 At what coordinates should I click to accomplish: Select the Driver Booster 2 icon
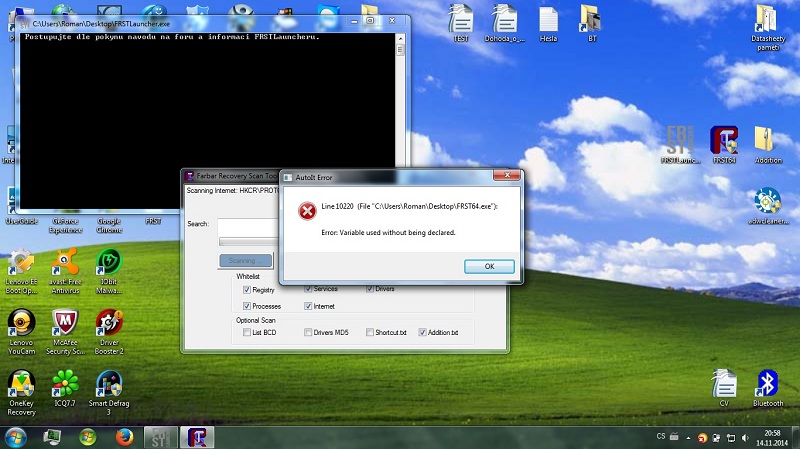pos(109,332)
